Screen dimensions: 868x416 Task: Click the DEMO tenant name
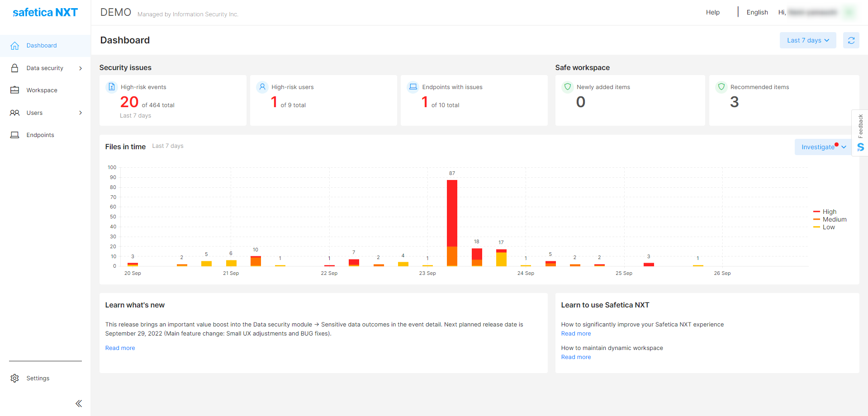(116, 12)
